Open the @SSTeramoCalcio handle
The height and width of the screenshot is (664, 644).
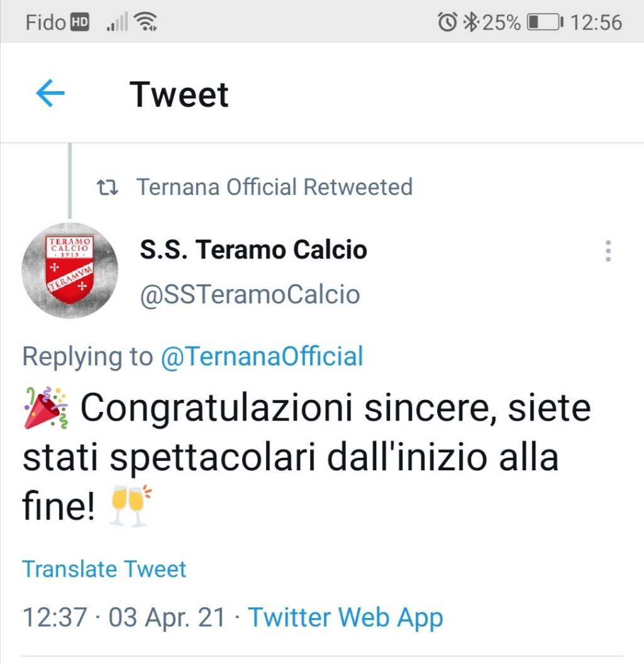pos(250,294)
